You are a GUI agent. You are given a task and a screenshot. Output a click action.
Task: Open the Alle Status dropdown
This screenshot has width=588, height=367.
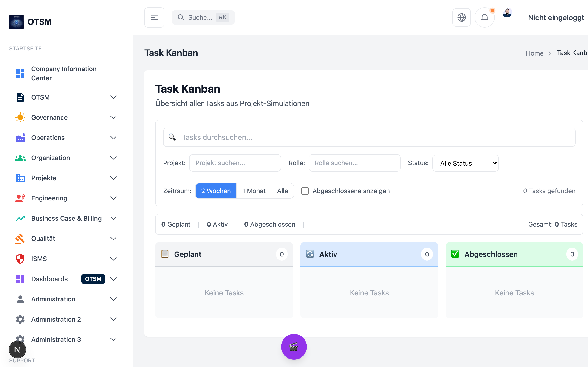pyautogui.click(x=465, y=163)
